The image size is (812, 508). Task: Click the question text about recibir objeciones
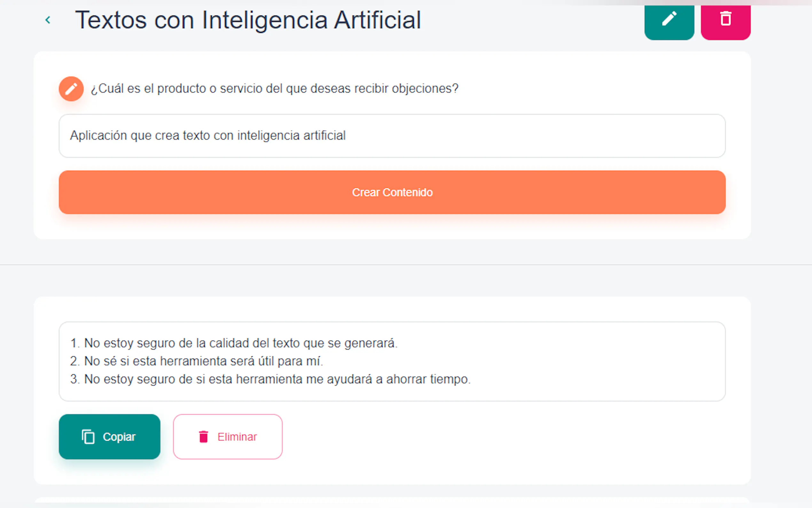[274, 89]
